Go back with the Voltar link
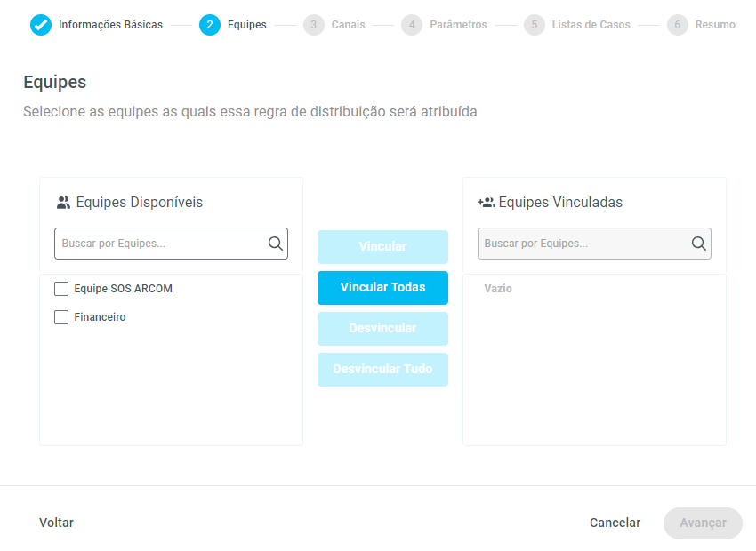 pos(57,523)
